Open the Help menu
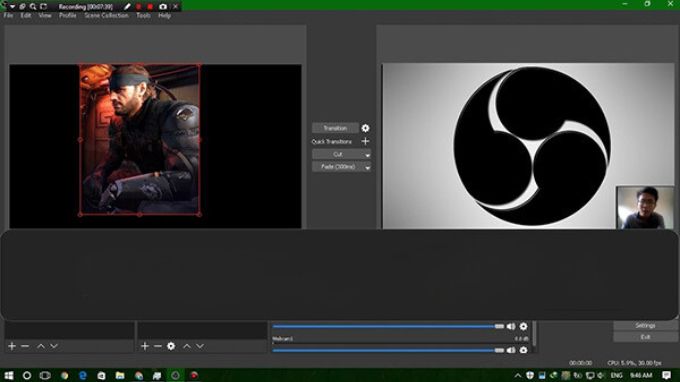Viewport: 680px width, 382px height. (164, 16)
